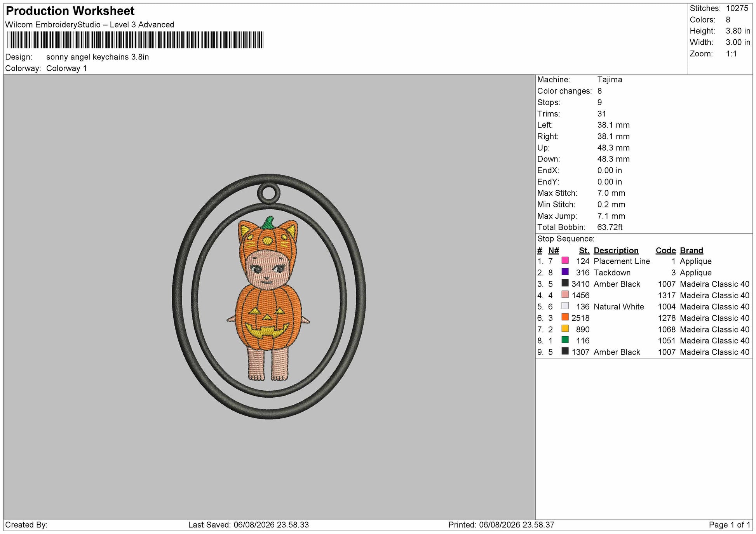Screen dimensions: 756x534
Task: Click the 'Placement Line' description
Action: pyautogui.click(x=622, y=261)
